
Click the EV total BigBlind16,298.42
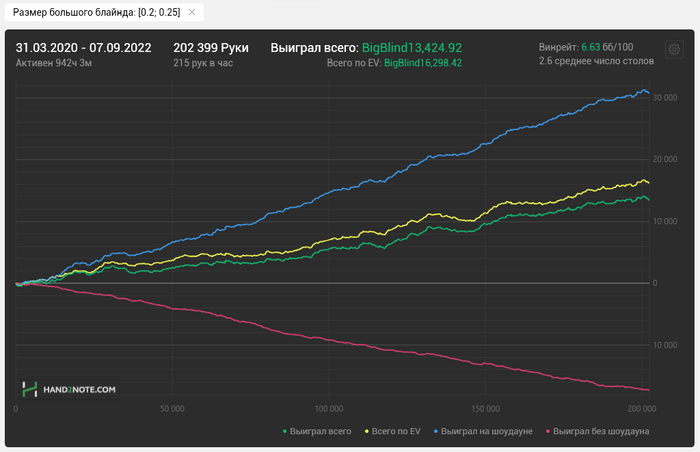[423, 63]
